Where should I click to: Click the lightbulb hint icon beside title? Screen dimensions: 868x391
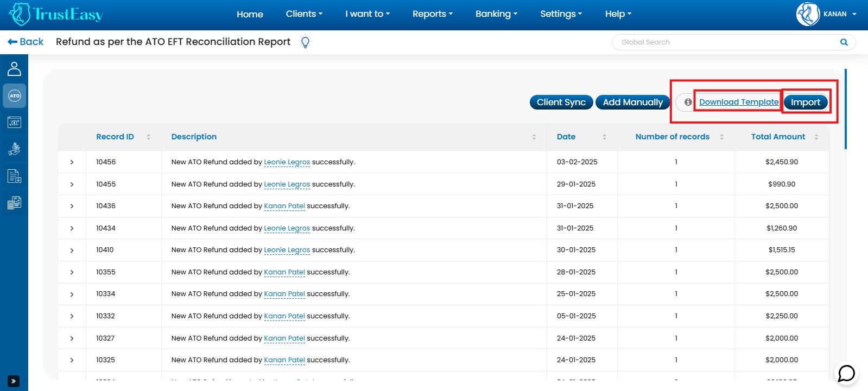point(305,42)
